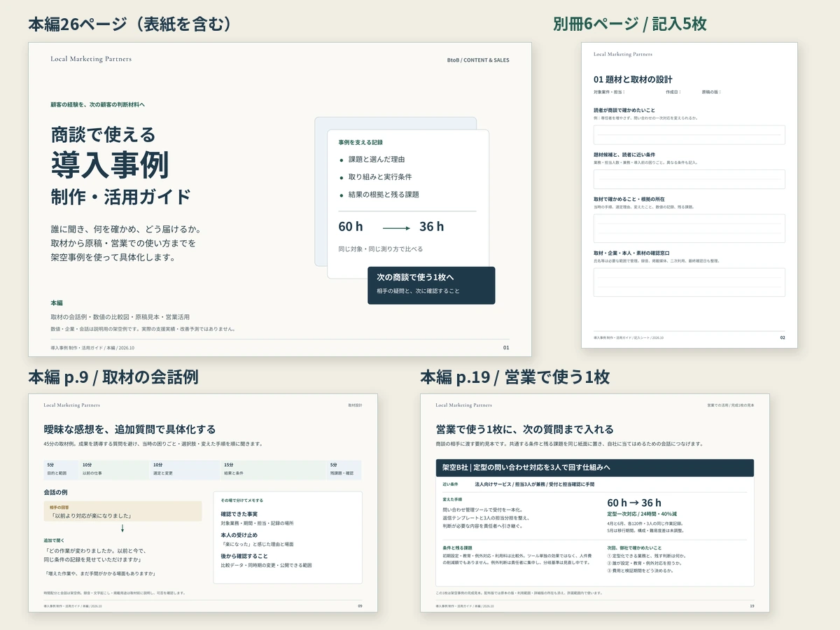The width and height of the screenshot is (840, 630).
Task: Select the 10分 以前の仕事 timeline segment
Action: click(x=116, y=470)
